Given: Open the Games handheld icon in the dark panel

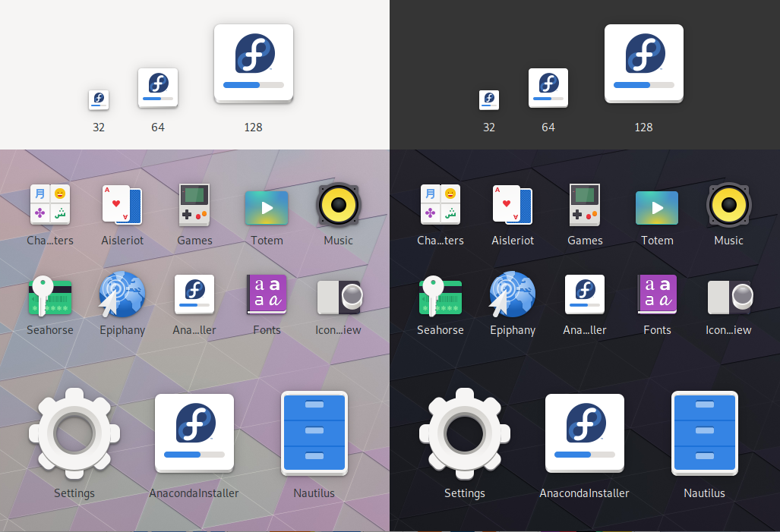Looking at the screenshot, I should point(585,204).
